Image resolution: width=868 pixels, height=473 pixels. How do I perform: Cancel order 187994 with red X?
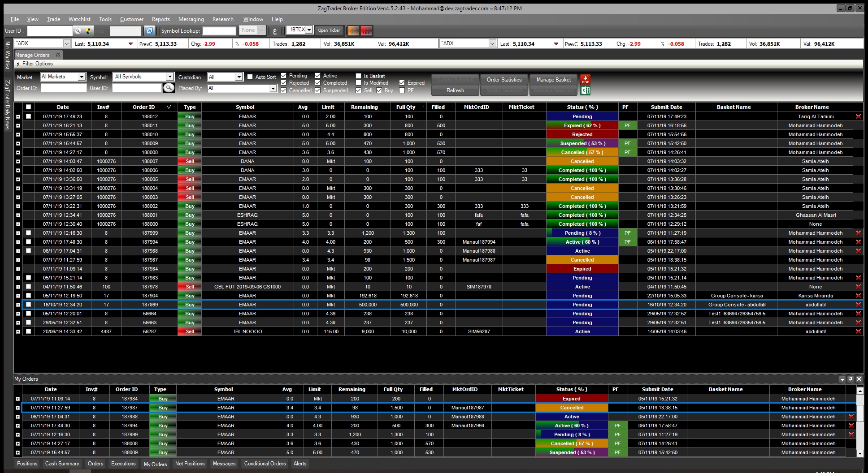(x=858, y=242)
